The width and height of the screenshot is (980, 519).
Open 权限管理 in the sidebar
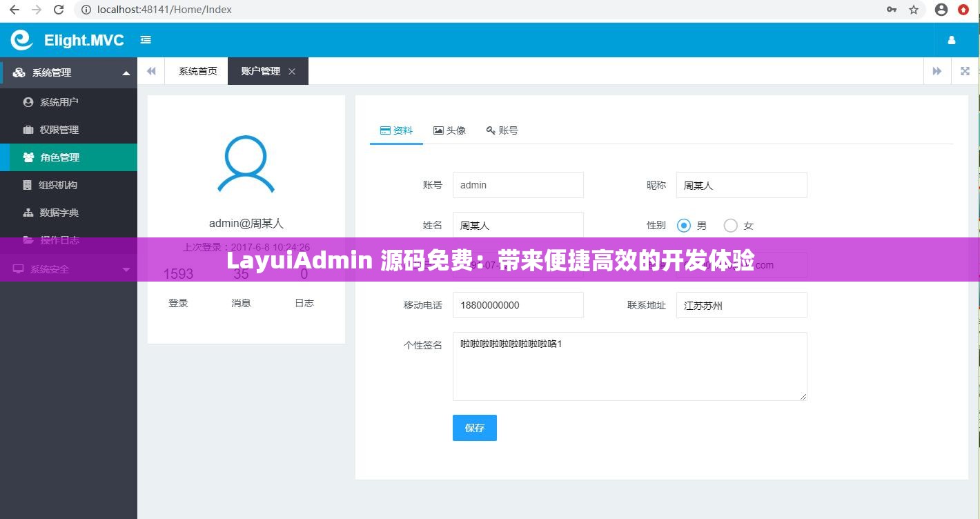tap(60, 129)
